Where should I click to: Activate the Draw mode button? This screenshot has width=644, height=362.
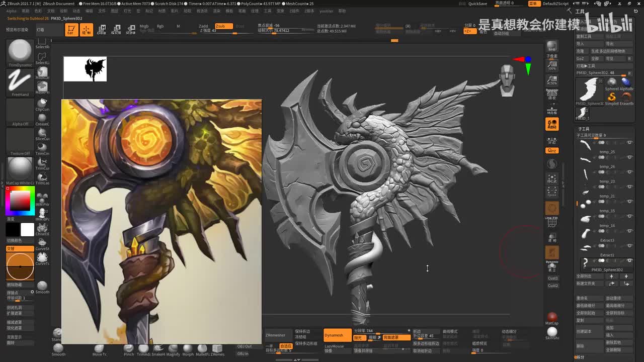click(x=87, y=30)
